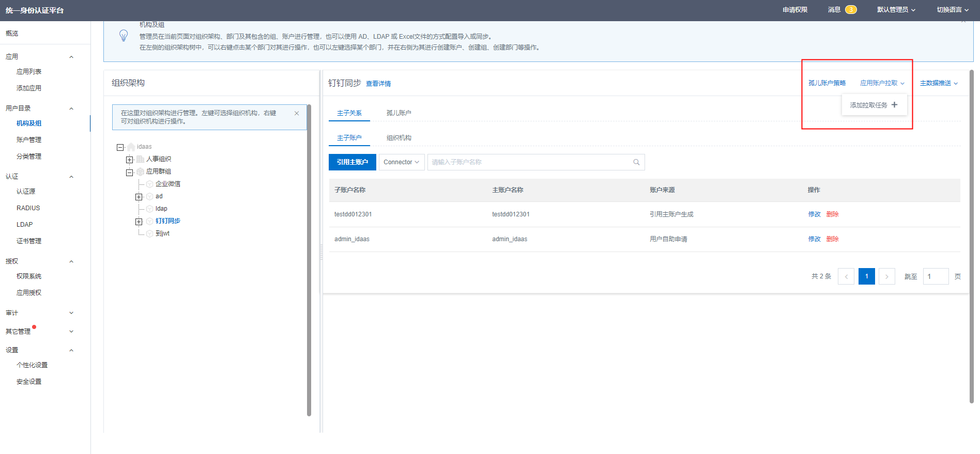
Task: Open the 应用账户拉取 dropdown menu
Action: tap(882, 83)
